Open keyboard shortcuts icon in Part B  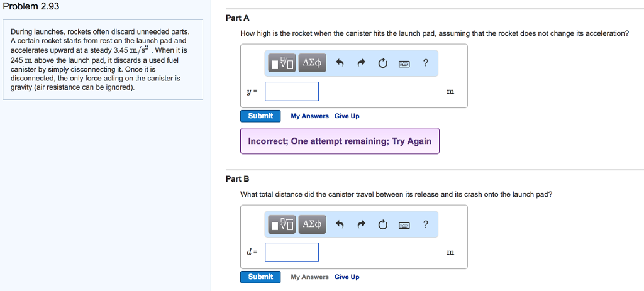coord(404,224)
